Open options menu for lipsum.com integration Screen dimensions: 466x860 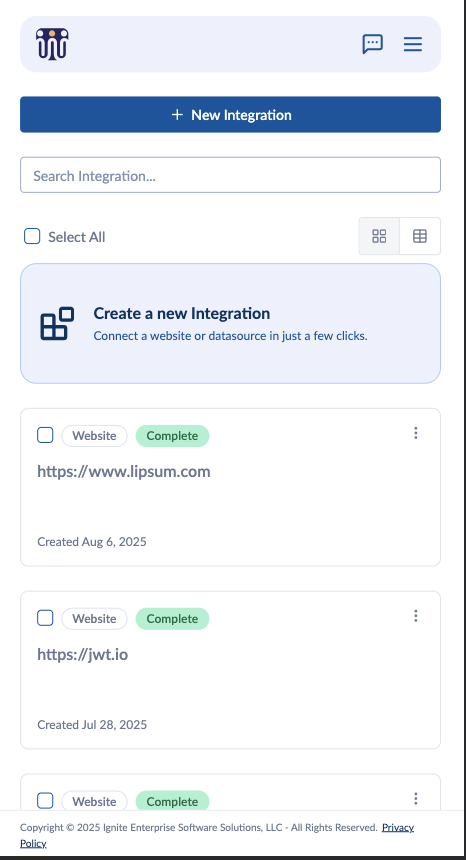416,433
